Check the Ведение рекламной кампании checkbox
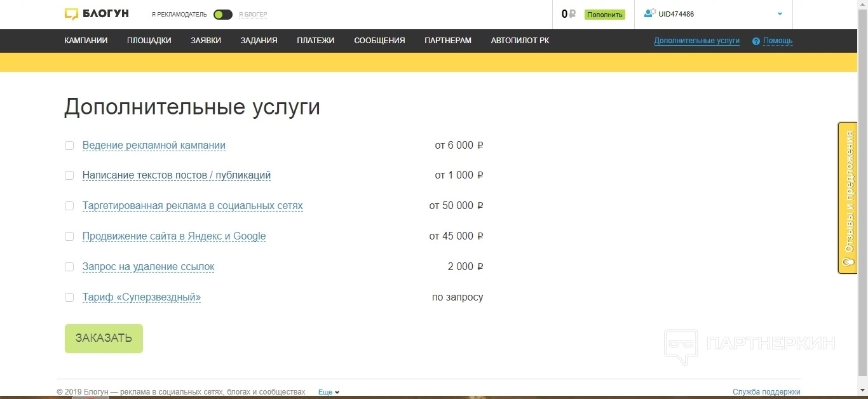Image resolution: width=868 pixels, height=399 pixels. click(69, 145)
